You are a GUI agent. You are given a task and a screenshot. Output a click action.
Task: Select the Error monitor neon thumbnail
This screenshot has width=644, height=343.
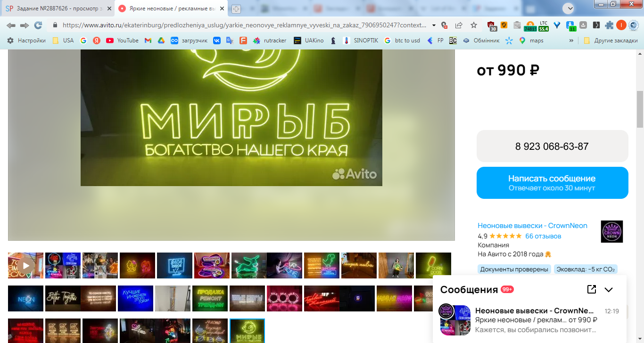click(174, 265)
